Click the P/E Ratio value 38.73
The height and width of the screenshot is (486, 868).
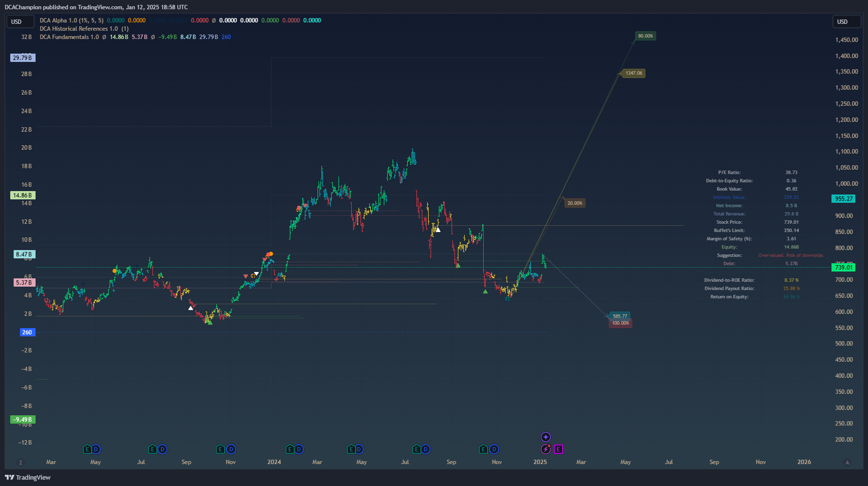pos(791,173)
